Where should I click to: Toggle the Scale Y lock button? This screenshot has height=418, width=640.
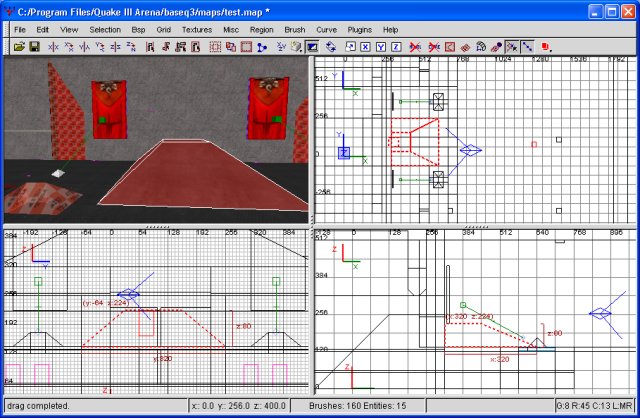pos(381,47)
